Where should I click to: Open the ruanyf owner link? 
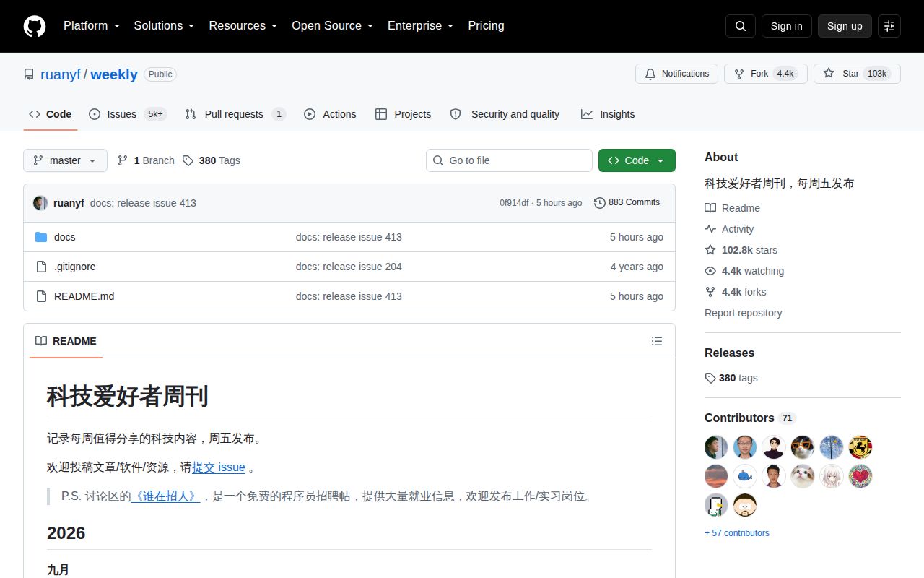point(61,74)
